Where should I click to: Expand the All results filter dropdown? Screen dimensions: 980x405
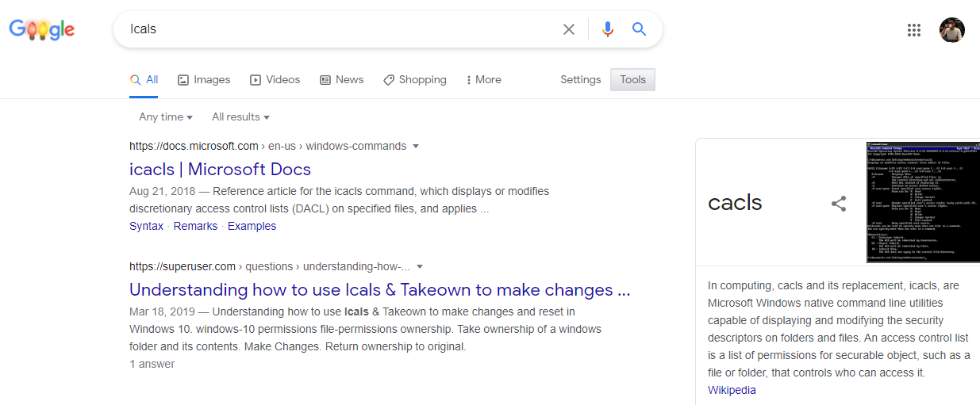[x=240, y=117]
